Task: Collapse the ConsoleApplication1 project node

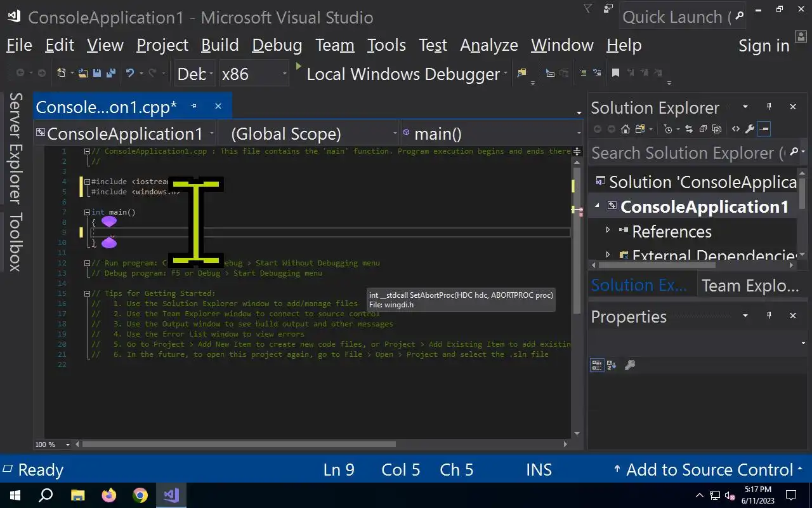Action: [597, 206]
